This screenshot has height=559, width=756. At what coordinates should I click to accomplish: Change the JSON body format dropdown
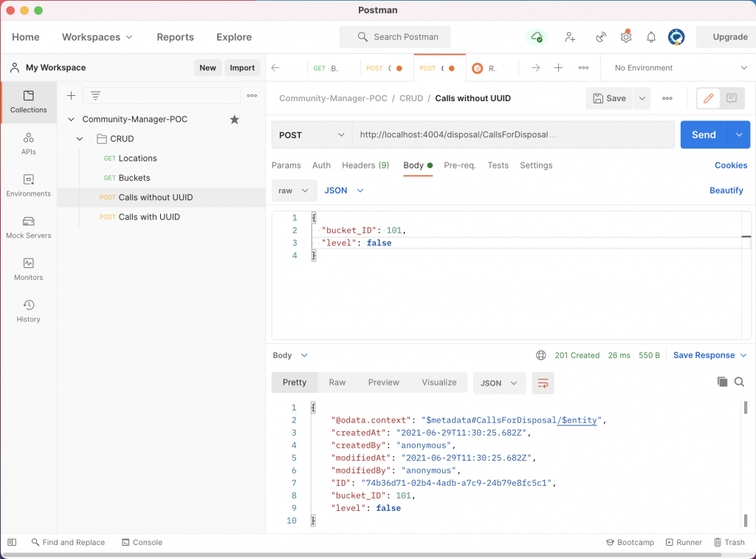[344, 191]
